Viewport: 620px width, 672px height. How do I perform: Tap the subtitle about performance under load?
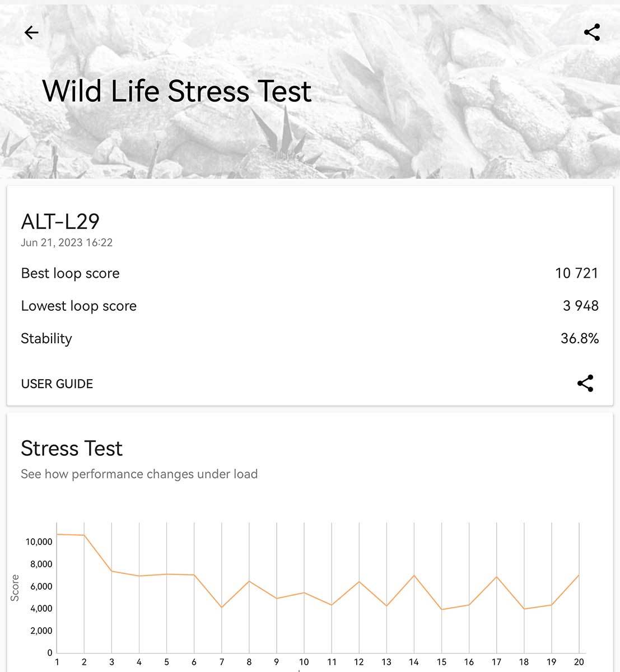[139, 474]
